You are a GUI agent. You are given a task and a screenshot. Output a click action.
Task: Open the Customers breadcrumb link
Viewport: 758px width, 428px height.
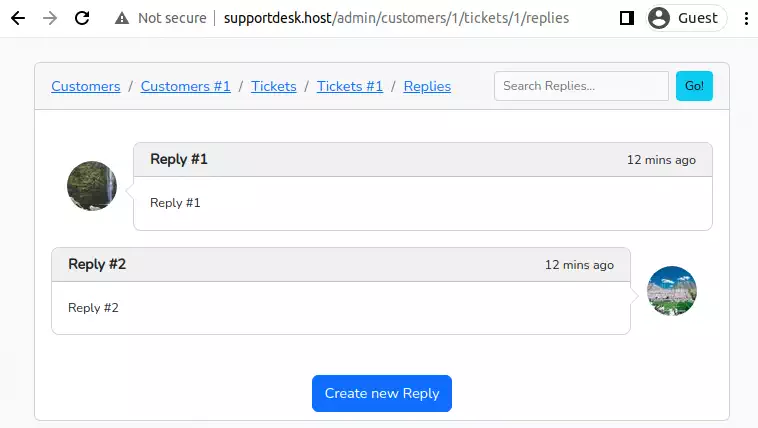click(x=86, y=86)
